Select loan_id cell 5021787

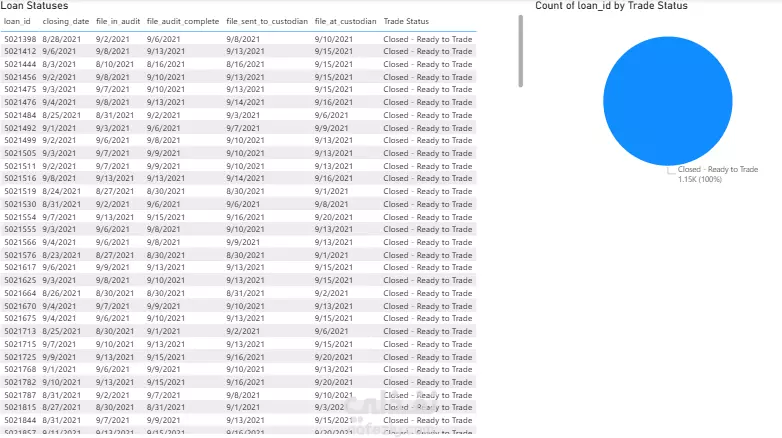(20, 395)
